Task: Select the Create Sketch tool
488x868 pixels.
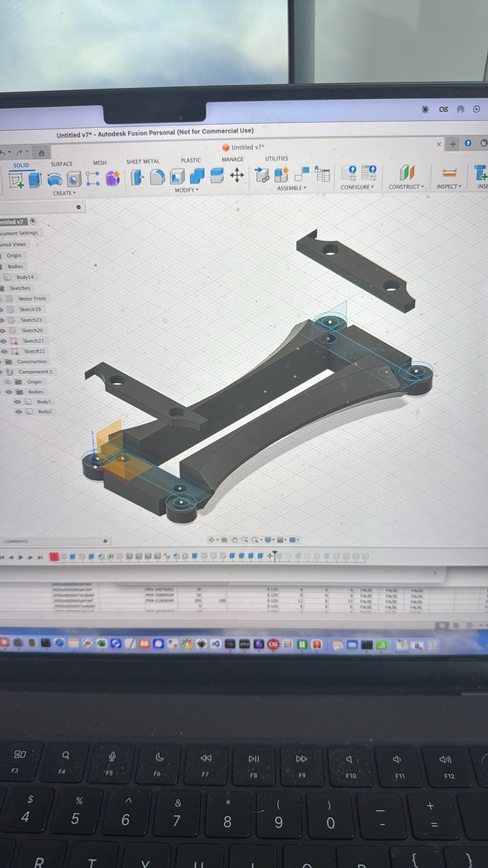Action: (16, 180)
